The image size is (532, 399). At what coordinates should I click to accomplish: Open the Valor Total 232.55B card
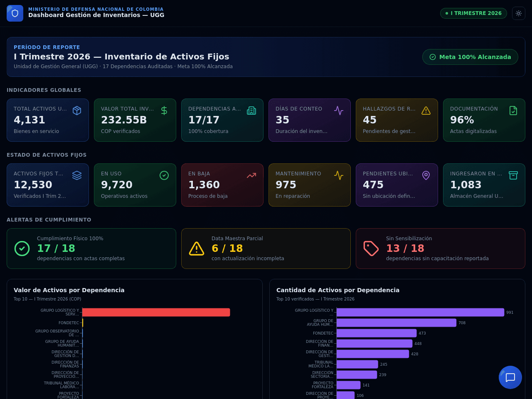click(135, 120)
